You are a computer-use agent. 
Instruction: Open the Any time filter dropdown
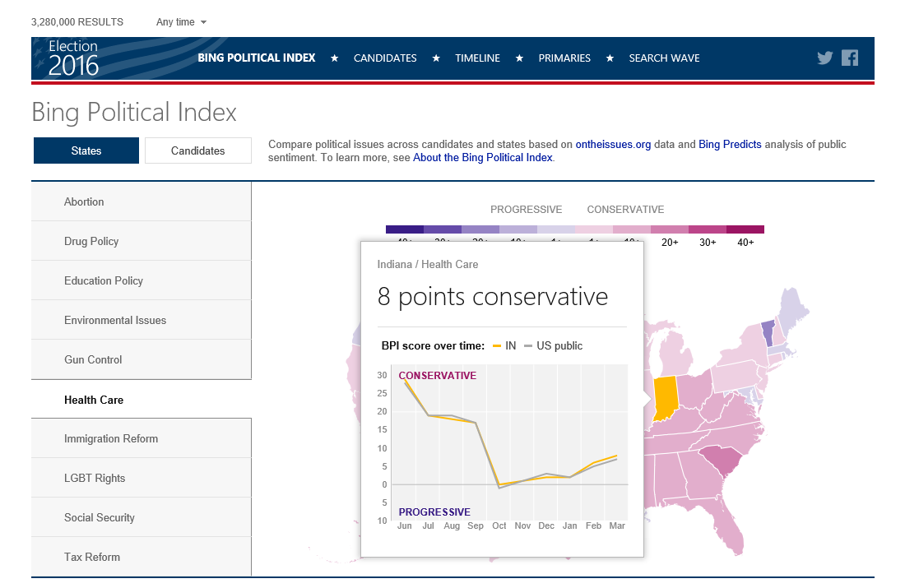point(181,22)
